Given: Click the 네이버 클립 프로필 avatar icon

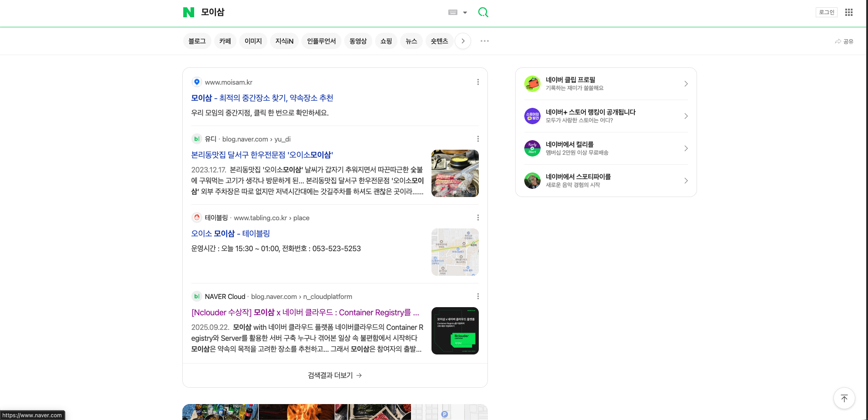Looking at the screenshot, I should [x=532, y=84].
